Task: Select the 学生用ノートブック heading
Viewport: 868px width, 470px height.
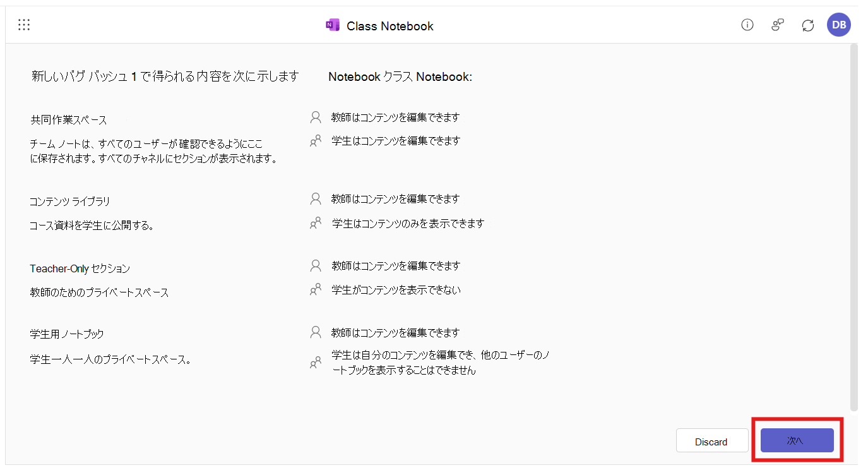Action: point(67,334)
